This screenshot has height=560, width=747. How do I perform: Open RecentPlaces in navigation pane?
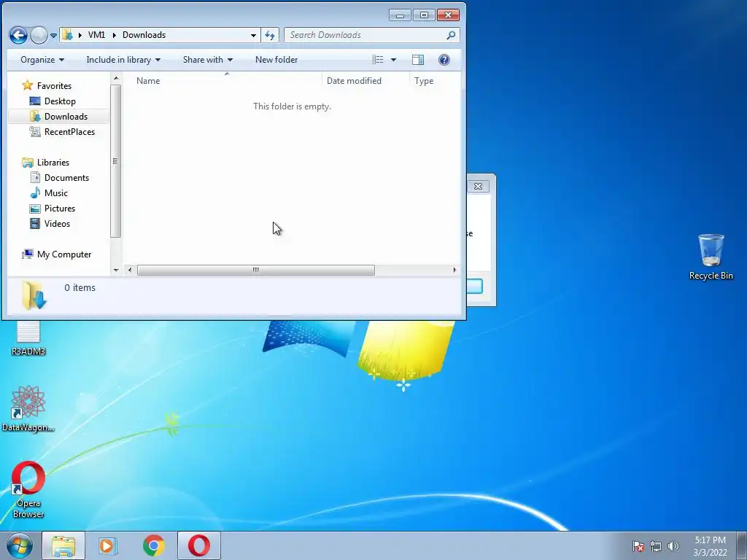69,132
